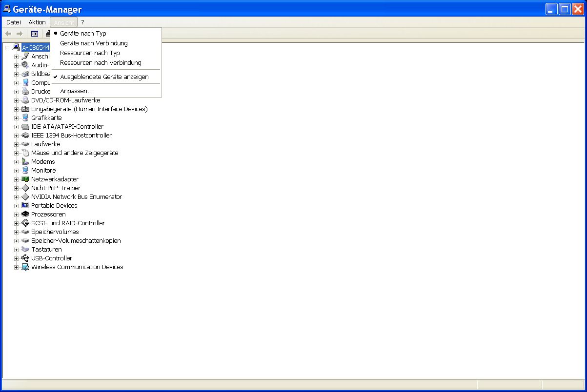Screen dimensions: 587x392
Task: Click the mouse icon for Mäuse und andere Zeigegeräte
Action: [x=25, y=153]
